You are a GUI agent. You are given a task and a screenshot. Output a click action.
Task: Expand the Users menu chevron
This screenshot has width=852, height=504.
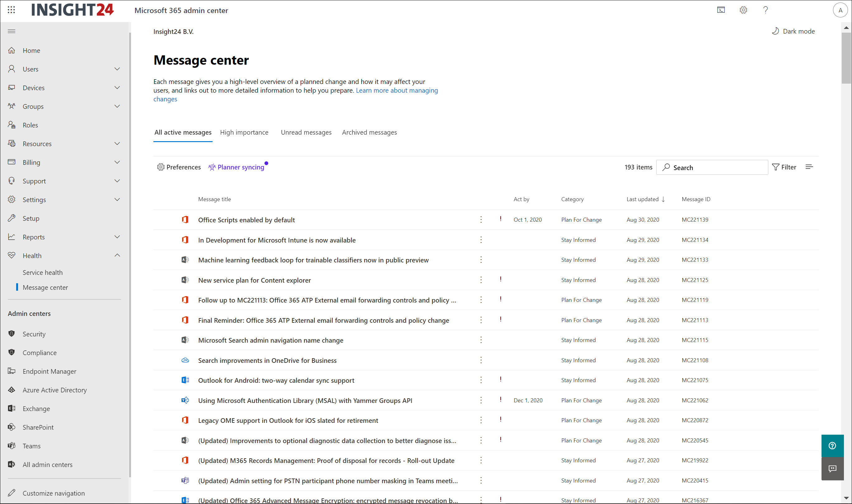(x=117, y=69)
